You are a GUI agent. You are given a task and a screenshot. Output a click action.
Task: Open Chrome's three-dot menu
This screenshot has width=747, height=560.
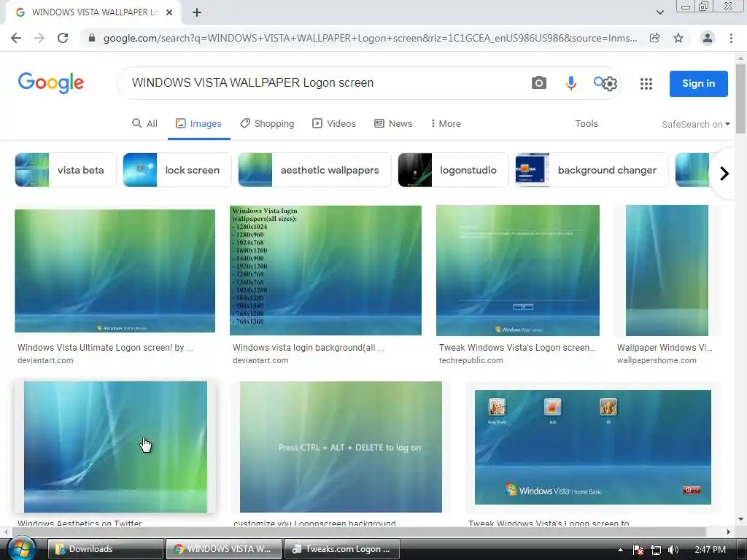point(731,38)
